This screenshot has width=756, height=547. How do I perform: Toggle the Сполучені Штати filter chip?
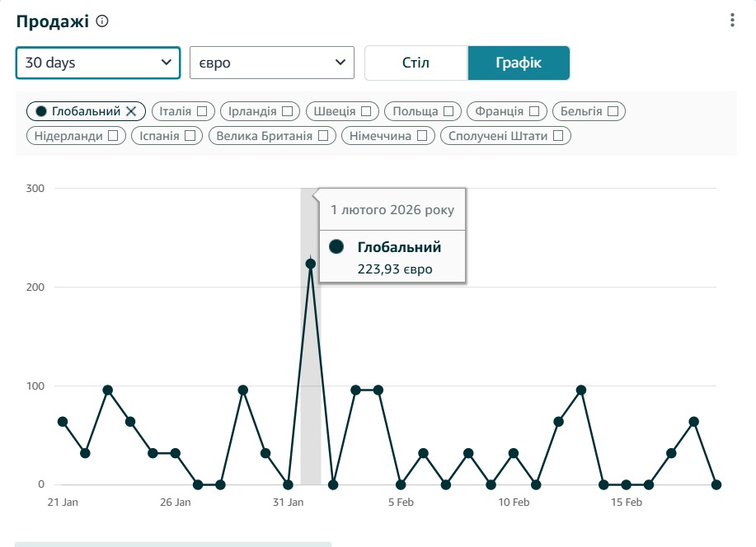pyautogui.click(x=505, y=136)
